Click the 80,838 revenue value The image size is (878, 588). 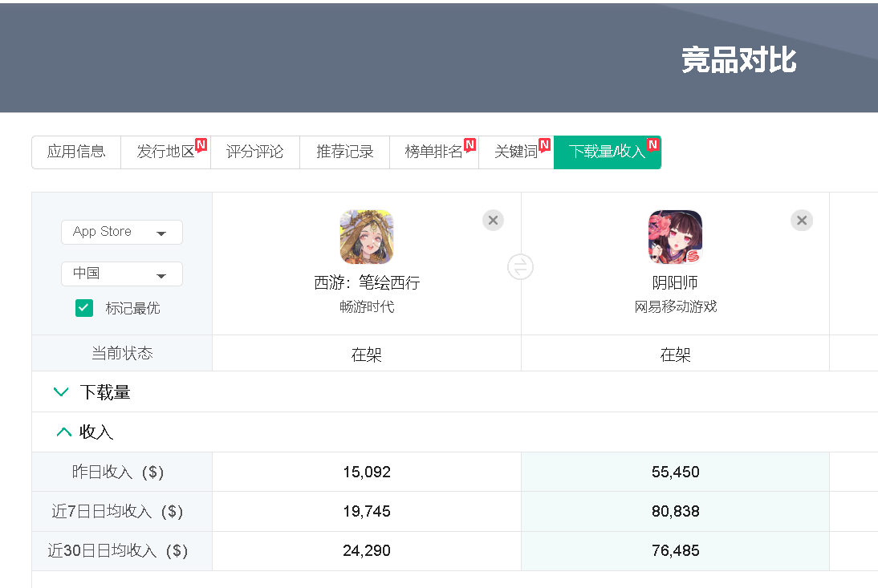pyautogui.click(x=675, y=511)
